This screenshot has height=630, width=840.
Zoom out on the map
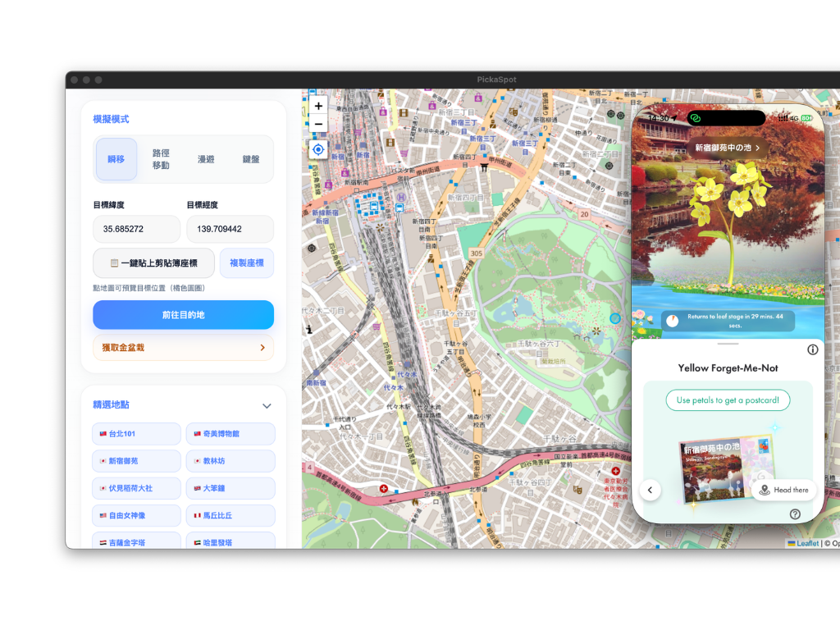click(x=318, y=124)
